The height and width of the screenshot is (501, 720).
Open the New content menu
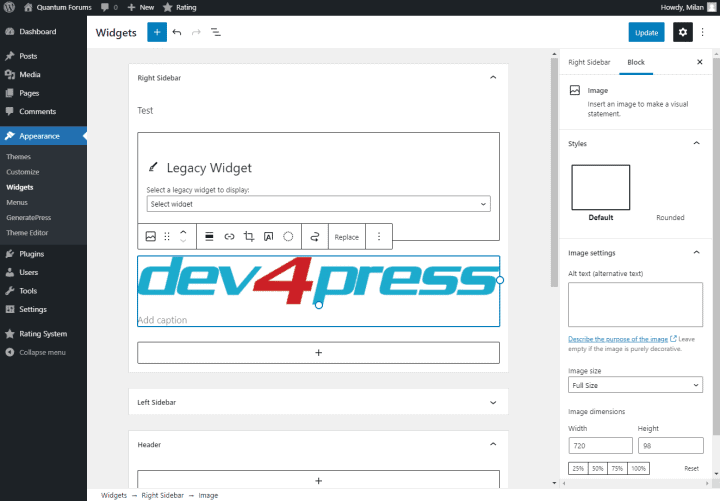point(141,7)
